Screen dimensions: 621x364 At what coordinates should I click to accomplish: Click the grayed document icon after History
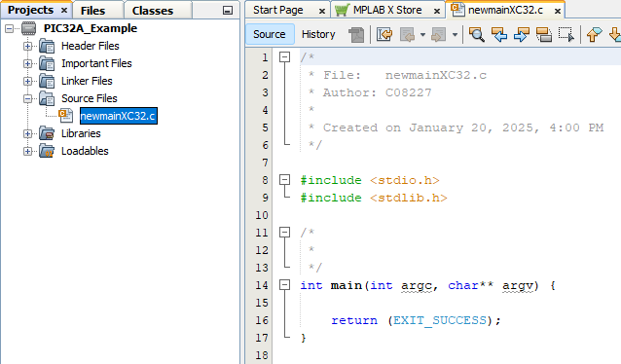click(x=356, y=35)
